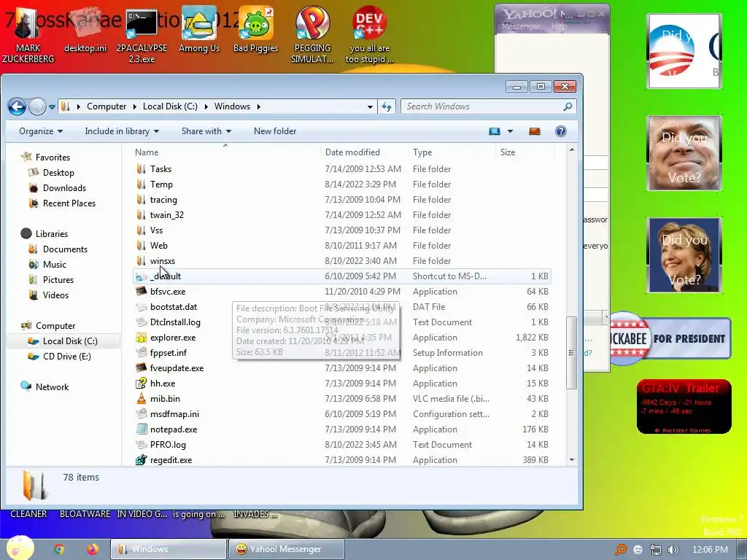Open the Start menu orb
This screenshot has width=747, height=560.
pyautogui.click(x=20, y=548)
